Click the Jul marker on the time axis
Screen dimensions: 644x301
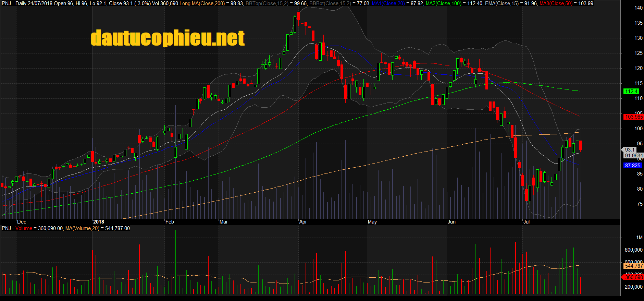526,222
